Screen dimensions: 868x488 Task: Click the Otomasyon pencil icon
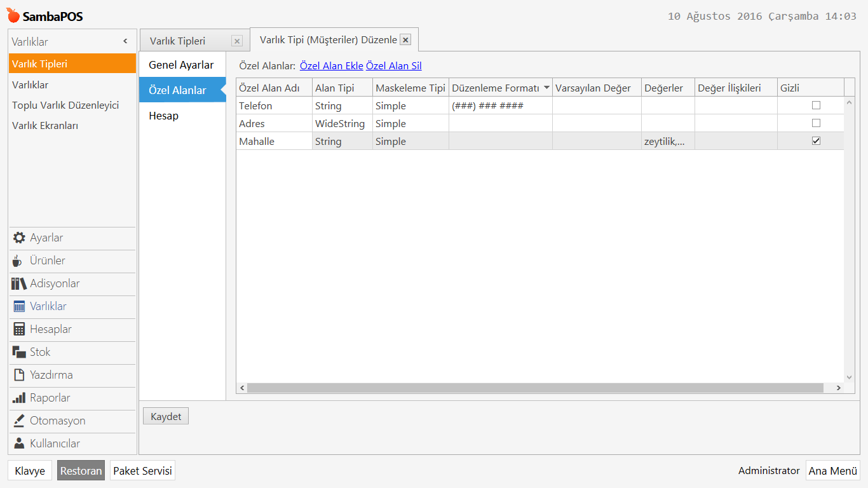click(19, 421)
